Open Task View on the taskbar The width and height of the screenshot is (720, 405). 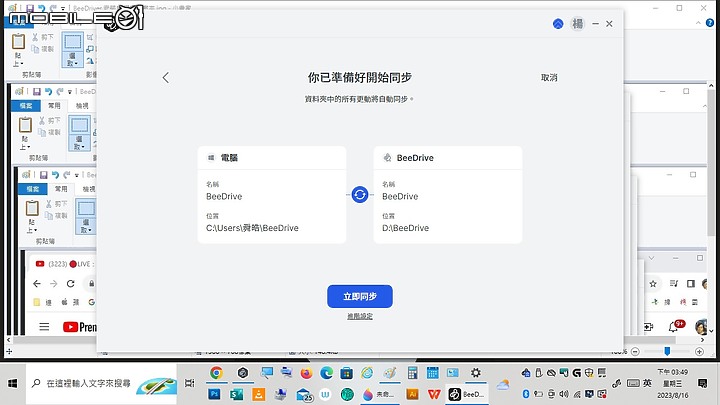[190, 383]
